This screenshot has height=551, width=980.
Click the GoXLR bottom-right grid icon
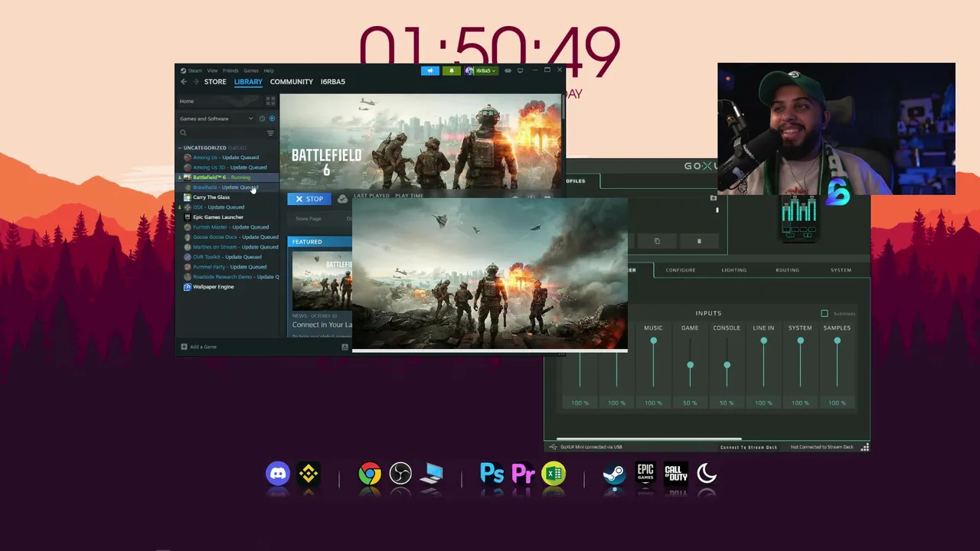865,447
